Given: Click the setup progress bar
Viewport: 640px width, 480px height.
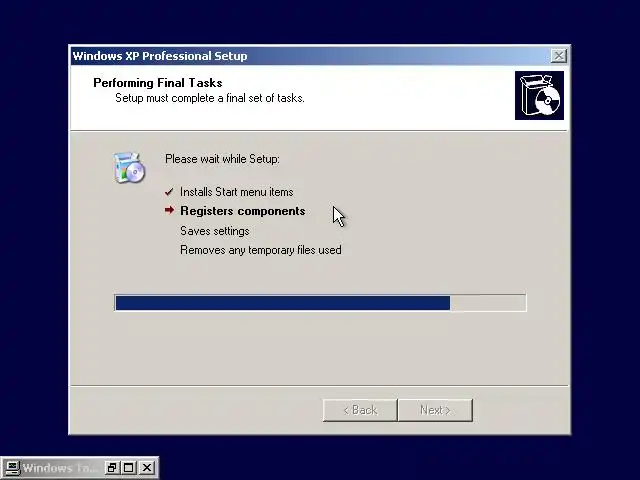Looking at the screenshot, I should tap(320, 303).
